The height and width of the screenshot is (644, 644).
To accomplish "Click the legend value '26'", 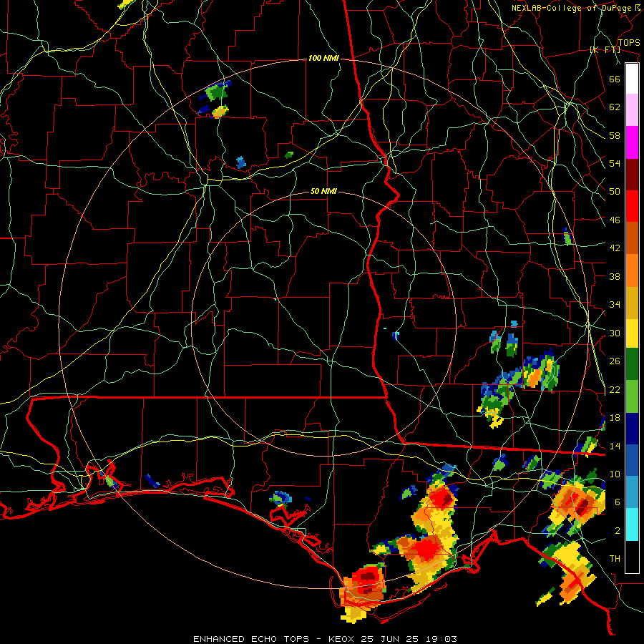I will (x=615, y=361).
